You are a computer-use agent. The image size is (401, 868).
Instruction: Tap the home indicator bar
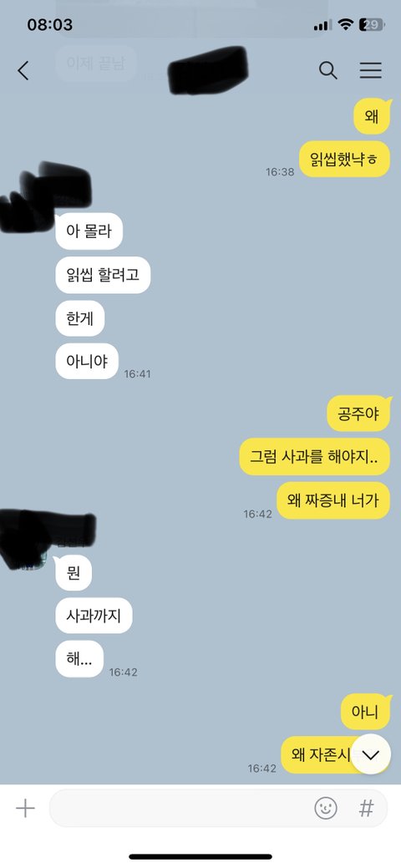click(x=200, y=856)
